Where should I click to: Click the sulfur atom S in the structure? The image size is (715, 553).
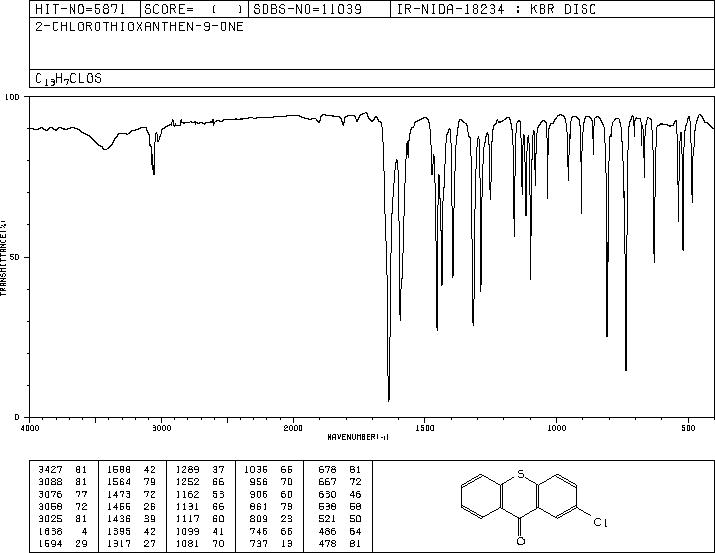pos(521,475)
